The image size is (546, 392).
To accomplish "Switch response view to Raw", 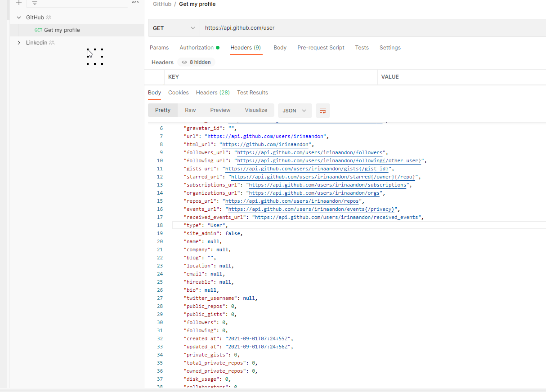I will pos(190,110).
